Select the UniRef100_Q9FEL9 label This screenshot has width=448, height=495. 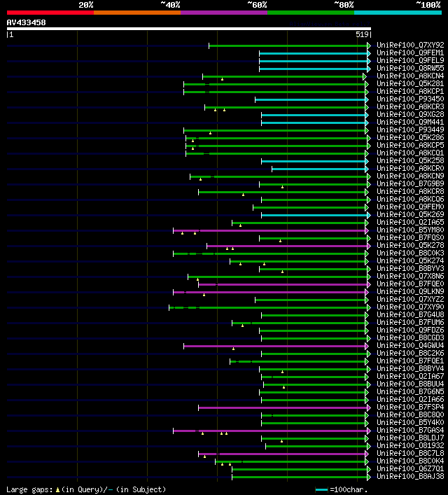410,60
